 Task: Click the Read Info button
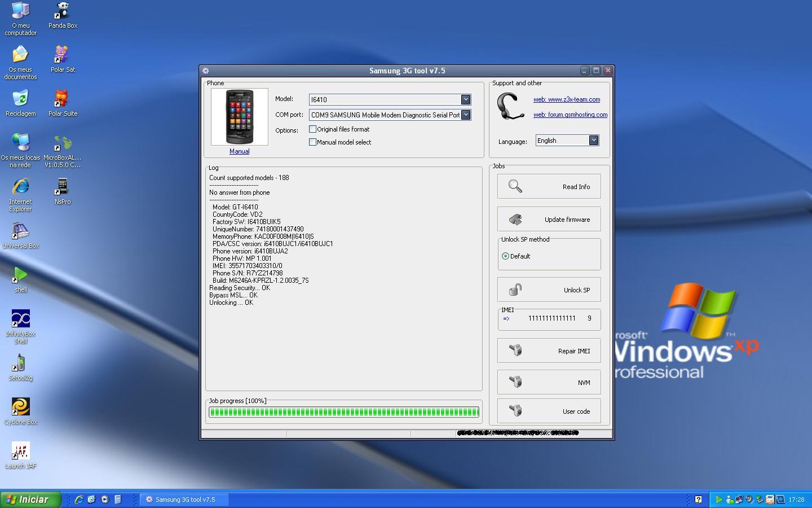pos(549,186)
